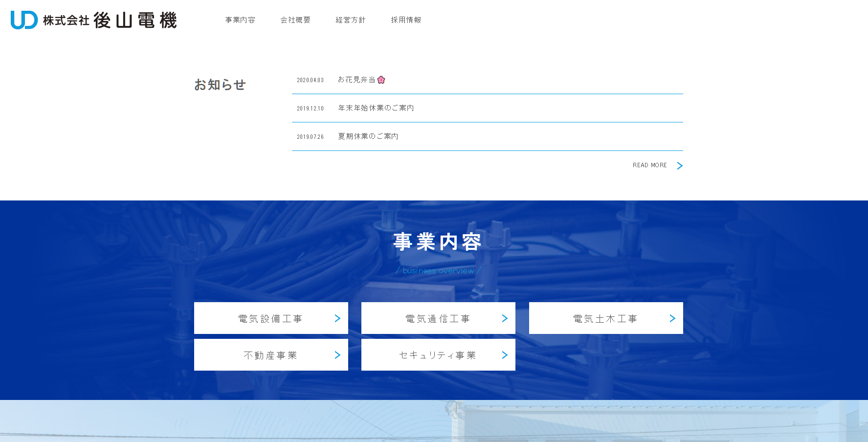Open 採用情報 in the navigation
868x442 pixels.
point(406,20)
